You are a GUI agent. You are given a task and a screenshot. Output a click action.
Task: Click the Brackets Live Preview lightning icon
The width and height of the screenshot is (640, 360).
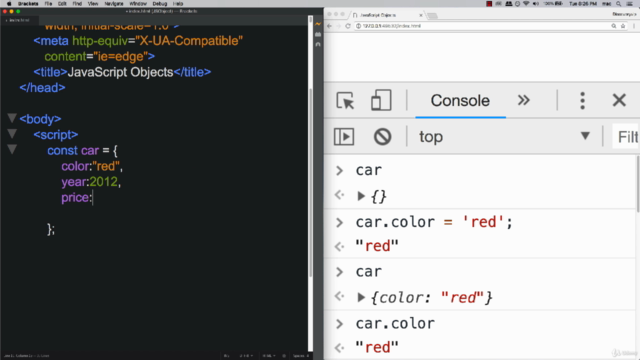tap(318, 24)
